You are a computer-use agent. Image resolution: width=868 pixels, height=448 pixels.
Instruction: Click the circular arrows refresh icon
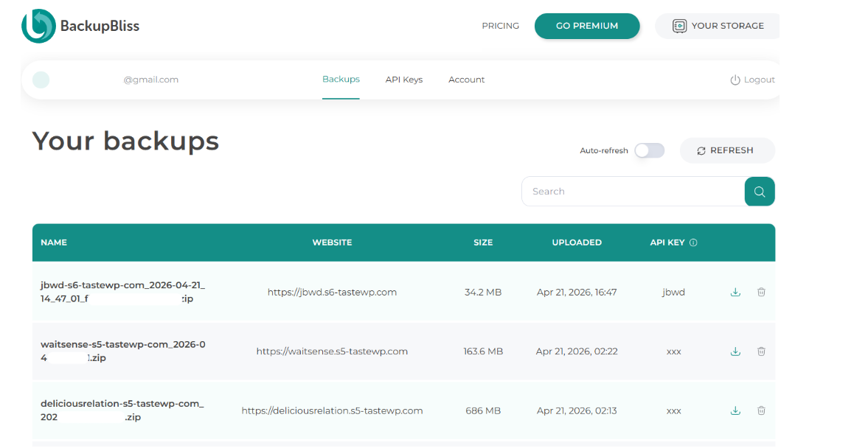701,150
